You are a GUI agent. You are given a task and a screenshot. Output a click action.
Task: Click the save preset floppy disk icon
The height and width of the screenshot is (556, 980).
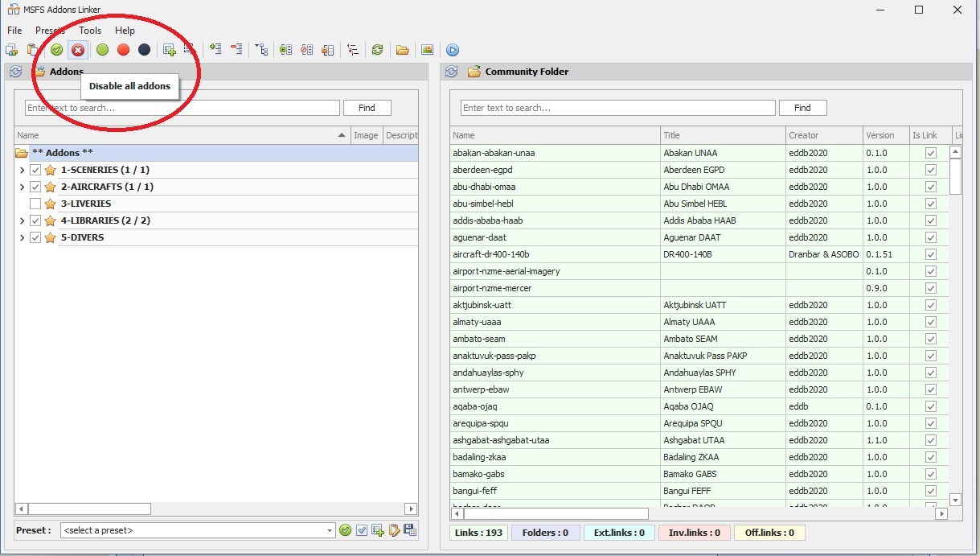pyautogui.click(x=410, y=530)
